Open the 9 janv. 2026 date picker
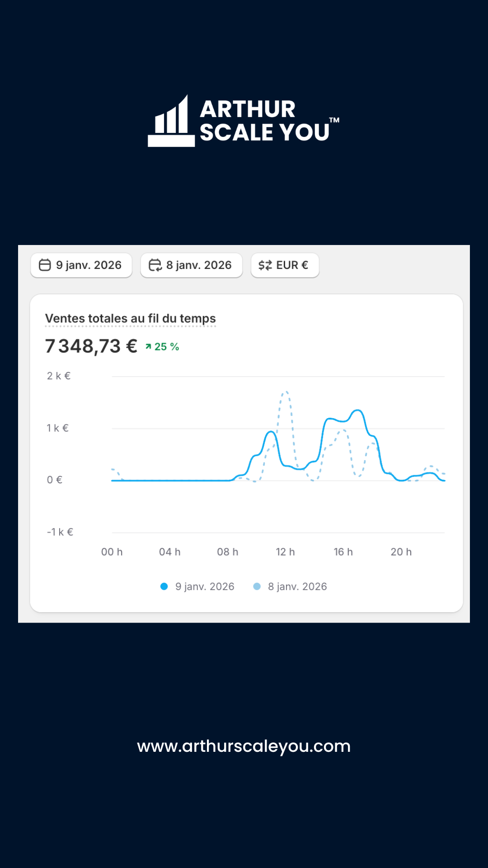This screenshot has height=868, width=488. [x=81, y=265]
